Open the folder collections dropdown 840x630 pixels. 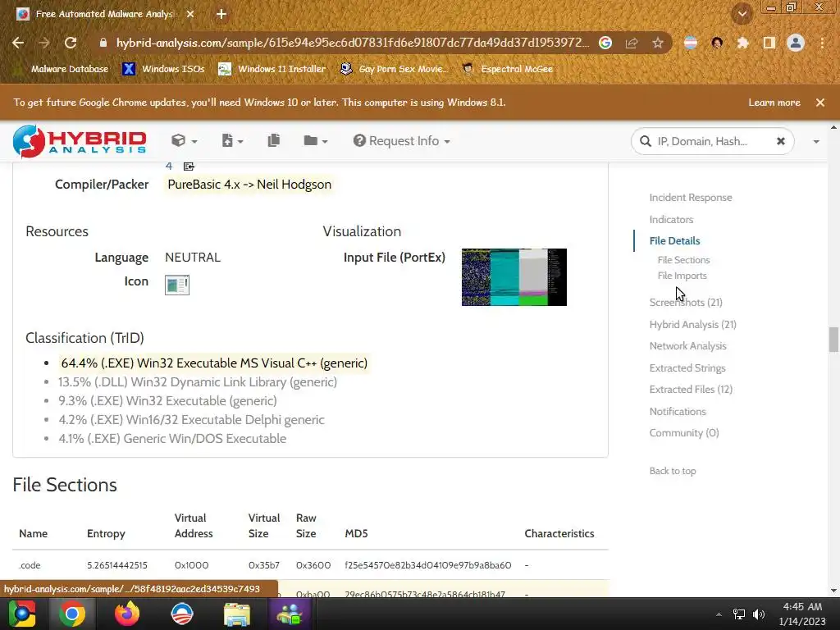coord(316,141)
